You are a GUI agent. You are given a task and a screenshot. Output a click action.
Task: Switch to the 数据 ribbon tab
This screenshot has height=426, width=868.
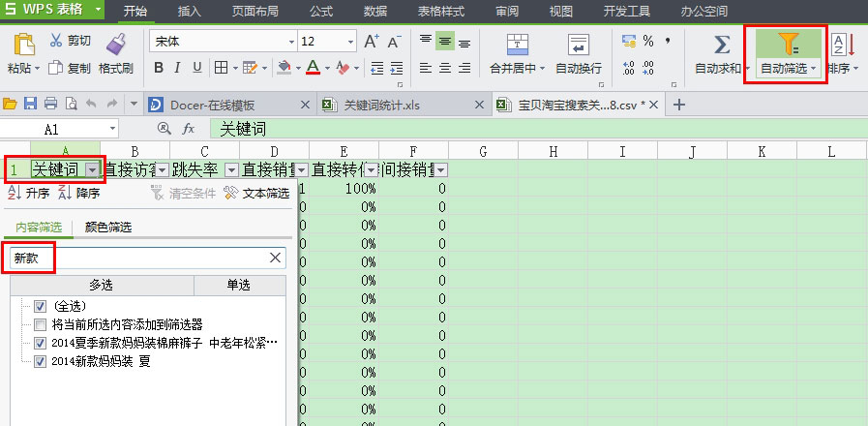click(x=375, y=11)
